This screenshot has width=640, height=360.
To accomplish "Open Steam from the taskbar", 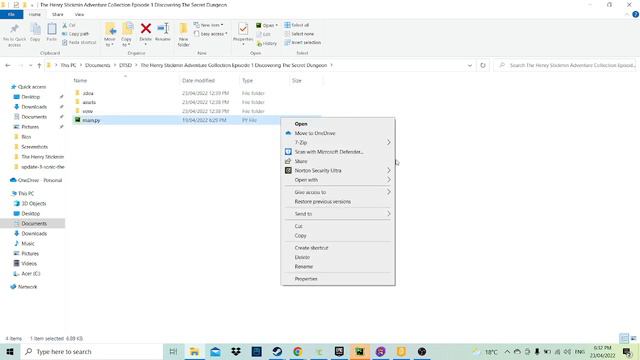I will pos(277,351).
